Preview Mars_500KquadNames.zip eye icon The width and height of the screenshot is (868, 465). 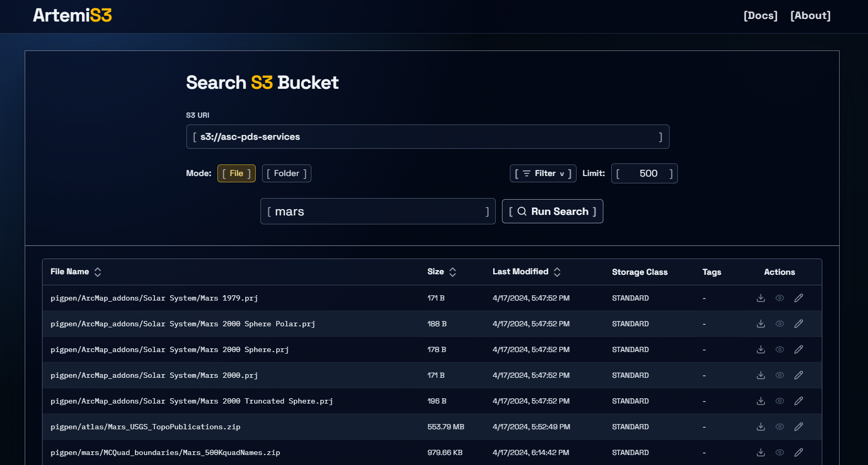pyautogui.click(x=780, y=452)
